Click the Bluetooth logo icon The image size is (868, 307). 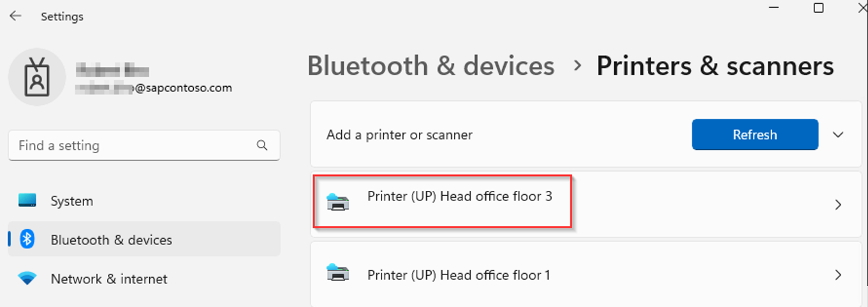pos(27,239)
